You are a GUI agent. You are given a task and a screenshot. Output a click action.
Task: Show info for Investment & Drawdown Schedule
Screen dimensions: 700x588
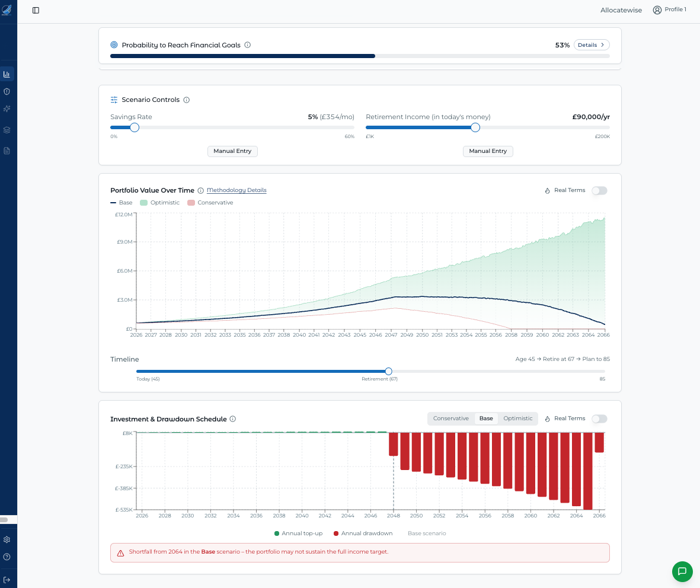(x=232, y=419)
